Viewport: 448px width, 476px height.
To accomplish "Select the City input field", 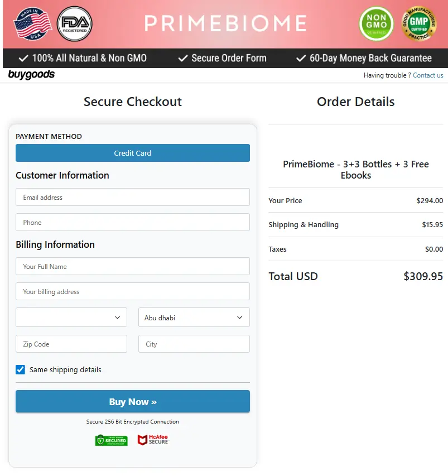I will (x=194, y=344).
